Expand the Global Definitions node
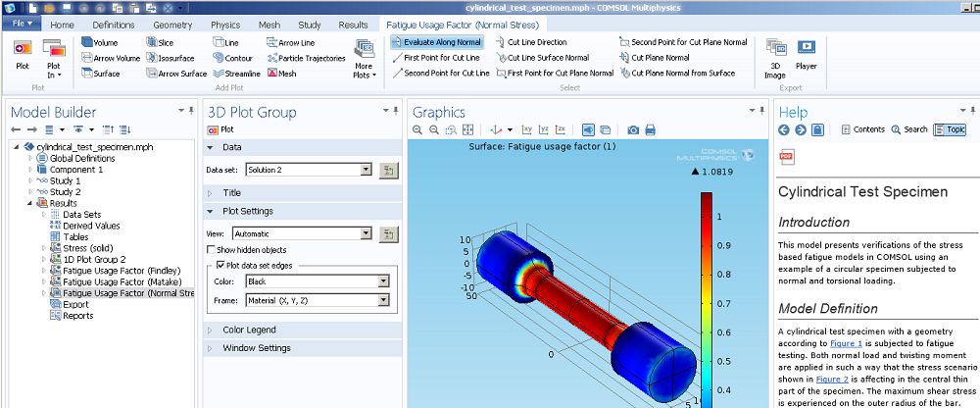Image resolution: width=980 pixels, height=408 pixels. pos(30,158)
